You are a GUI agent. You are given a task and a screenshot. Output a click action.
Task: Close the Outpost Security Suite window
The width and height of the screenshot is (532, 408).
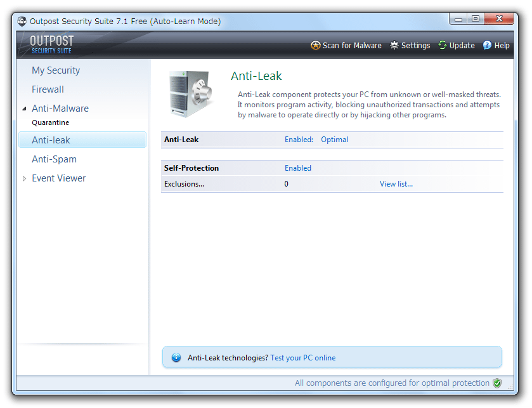tap(499, 18)
